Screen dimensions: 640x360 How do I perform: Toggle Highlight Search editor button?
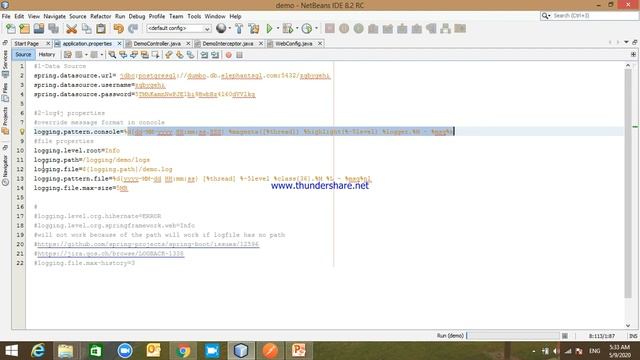point(144,55)
